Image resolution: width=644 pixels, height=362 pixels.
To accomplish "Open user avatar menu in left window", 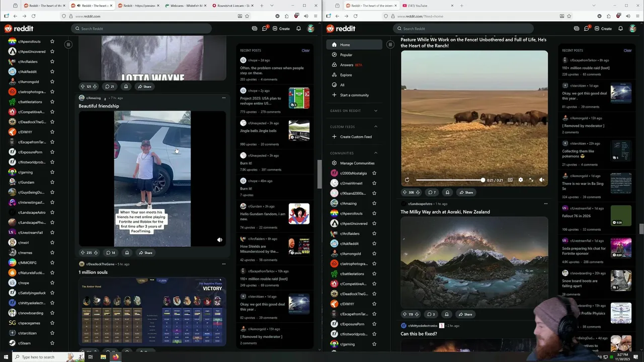I will tap(311, 29).
